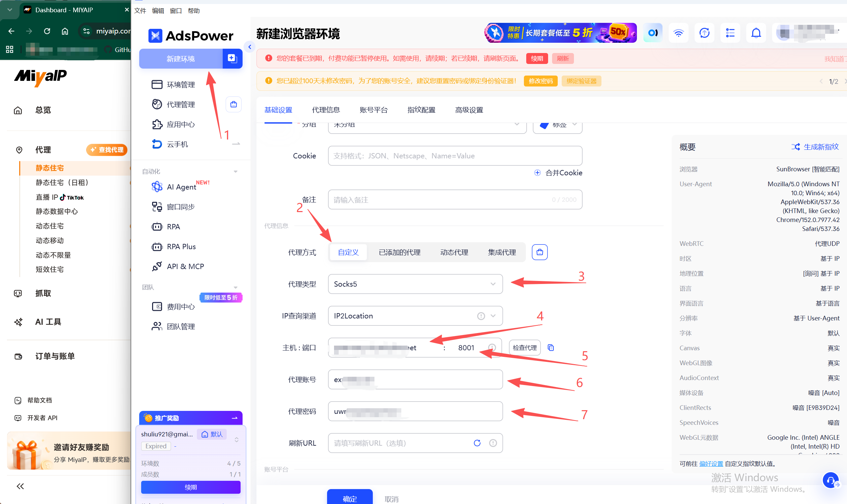Open the 帮助 menu

coord(194,11)
